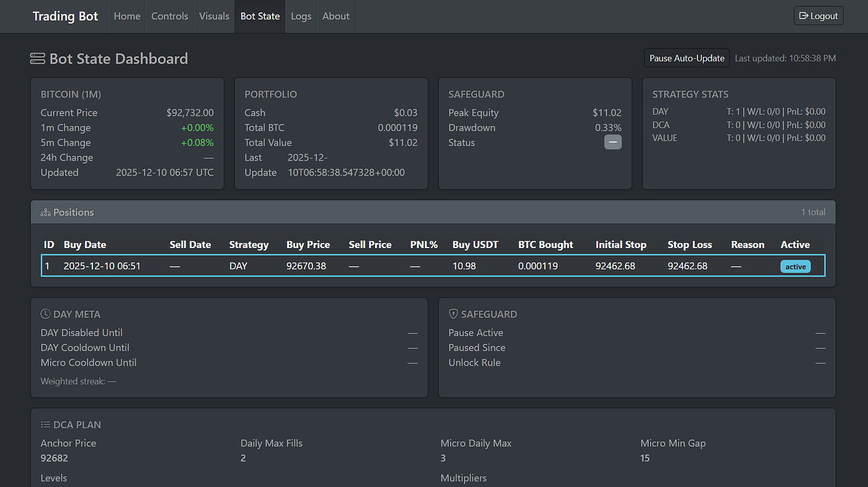Expand the Multipliers section in DCA PLAN

coord(463,478)
